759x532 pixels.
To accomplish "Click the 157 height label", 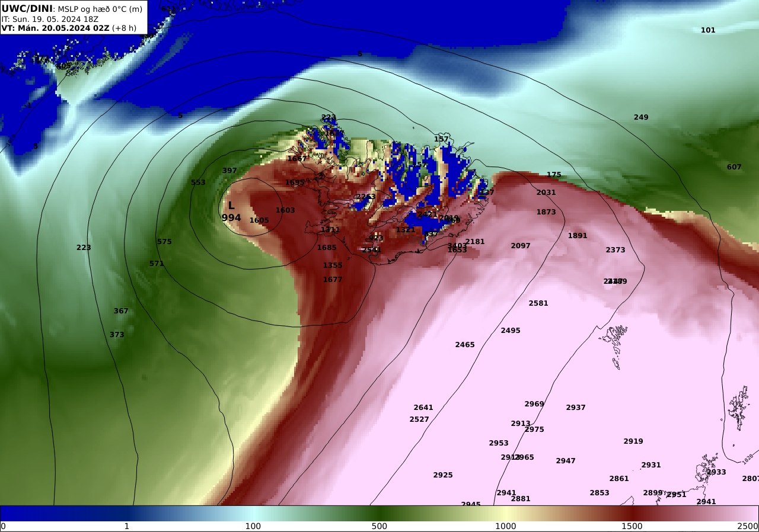I will click(x=441, y=139).
